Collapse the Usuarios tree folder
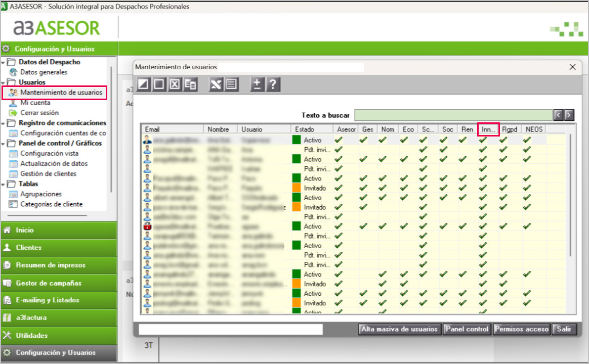The height and width of the screenshot is (364, 589). (4, 82)
